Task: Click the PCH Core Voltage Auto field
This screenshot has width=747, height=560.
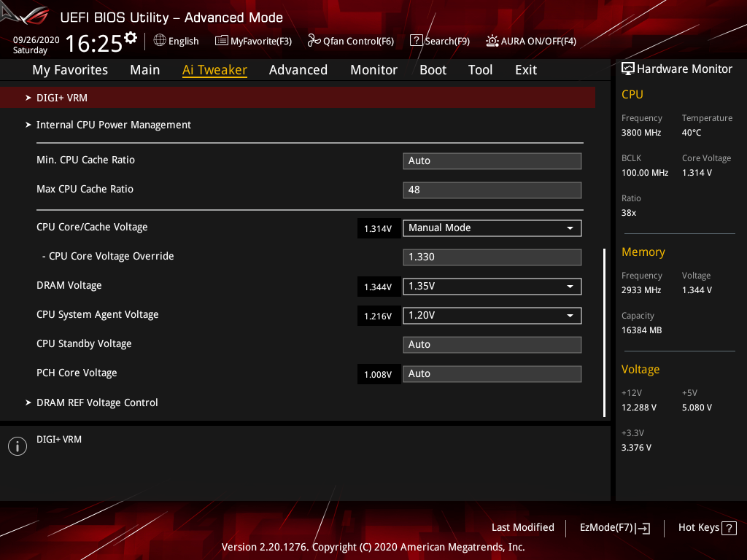Action: tap(492, 374)
